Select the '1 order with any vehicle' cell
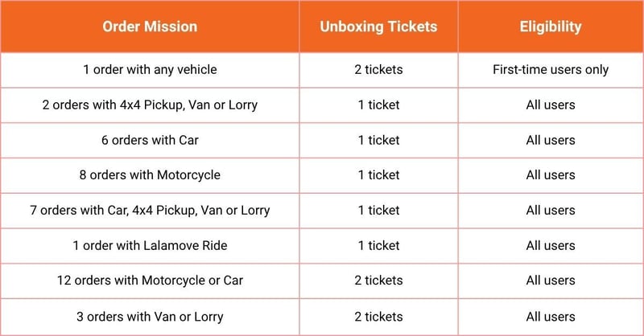The height and width of the screenshot is (336, 644). click(150, 70)
